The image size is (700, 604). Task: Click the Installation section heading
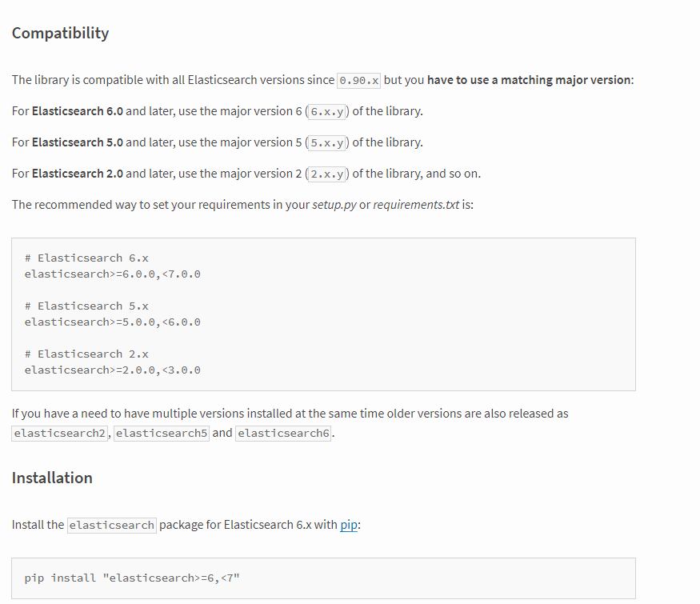52,478
